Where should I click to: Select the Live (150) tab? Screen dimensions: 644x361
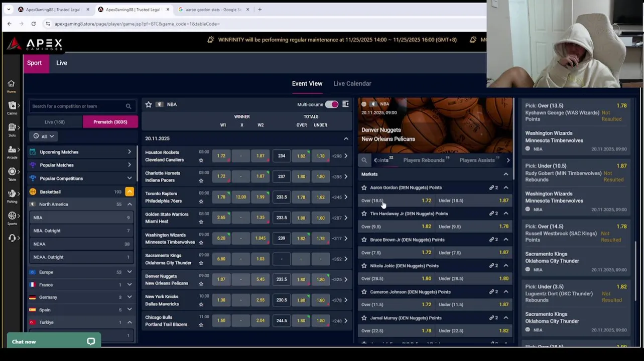click(x=55, y=122)
